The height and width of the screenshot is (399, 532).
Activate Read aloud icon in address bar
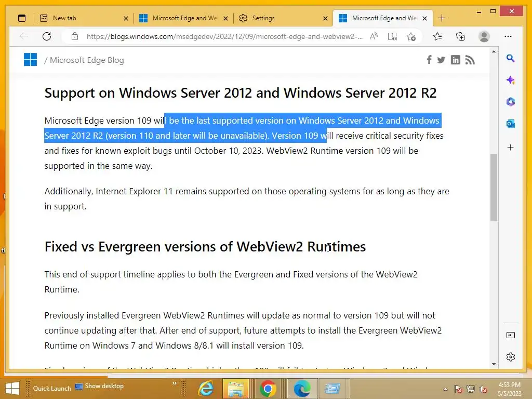click(x=374, y=36)
